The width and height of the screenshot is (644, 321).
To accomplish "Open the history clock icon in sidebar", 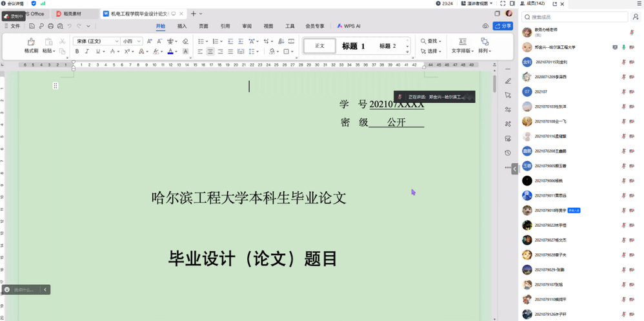I will pos(508,152).
